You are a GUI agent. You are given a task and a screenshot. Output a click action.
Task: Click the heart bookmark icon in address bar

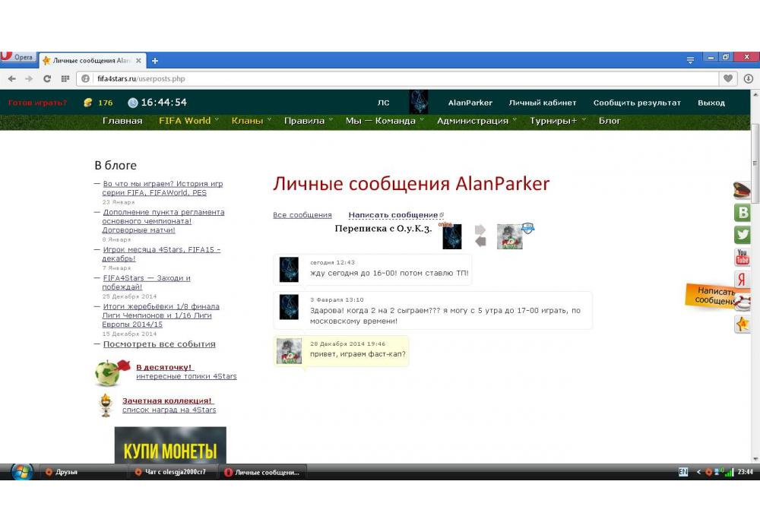coord(728,78)
